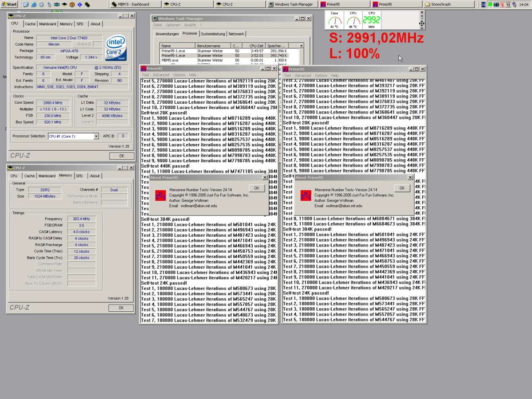Close the right About Prime95 dialog
Screen dimensions: 532x399
(410, 177)
